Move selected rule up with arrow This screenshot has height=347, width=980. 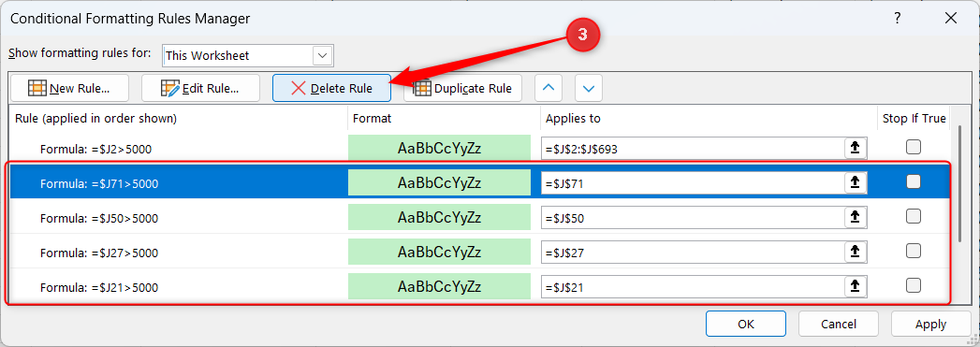pyautogui.click(x=549, y=88)
